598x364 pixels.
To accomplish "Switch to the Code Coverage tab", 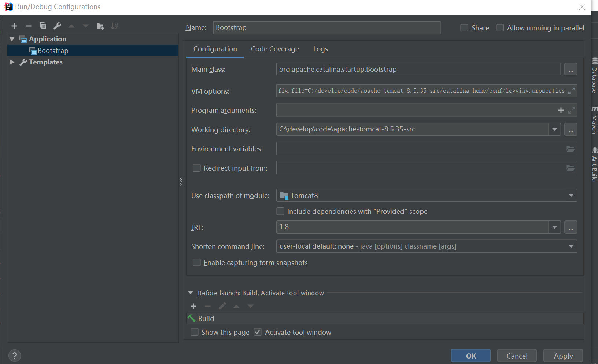I will point(275,49).
